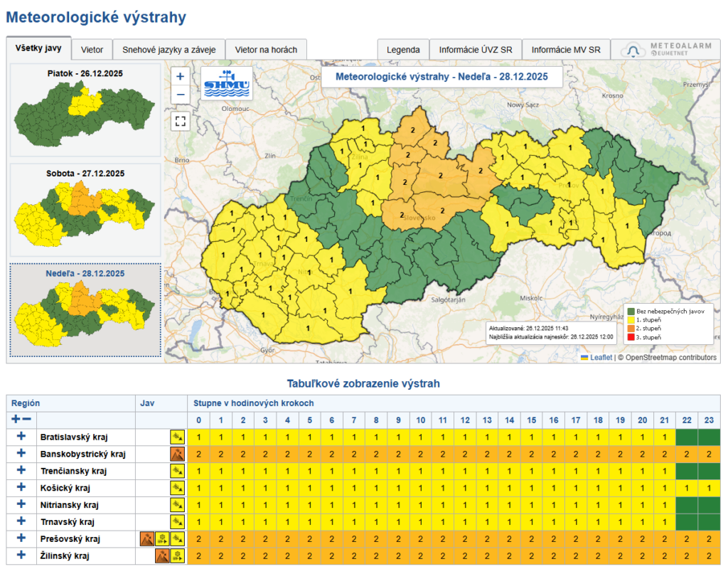Click the orange mountain wind icon for Banskobystrický kraj
Viewport: 728px width, 574px height.
(176, 453)
